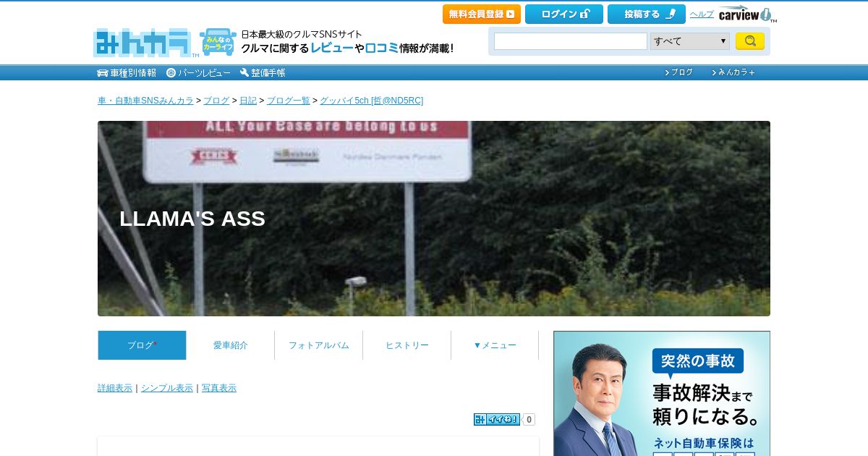Viewport: 868px width, 456px height.
Task: Click the みんなのカーライフ car icon
Action: pyautogui.click(x=218, y=42)
